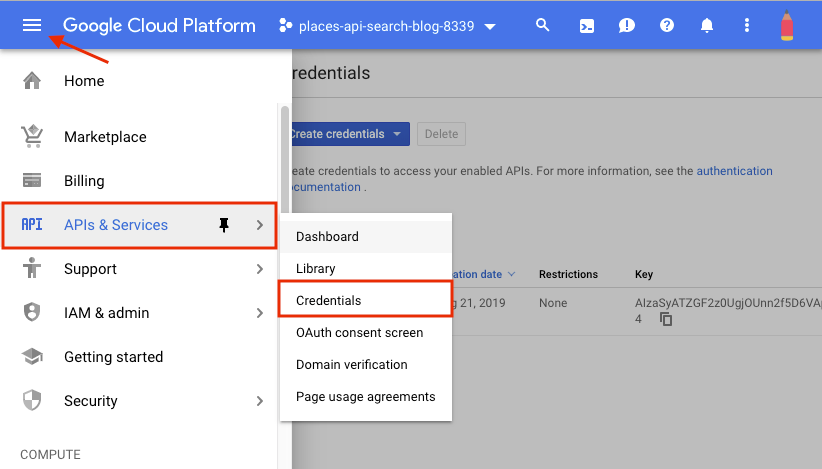This screenshot has width=822, height=469.
Task: Click the search magnifier icon
Action: (x=543, y=25)
